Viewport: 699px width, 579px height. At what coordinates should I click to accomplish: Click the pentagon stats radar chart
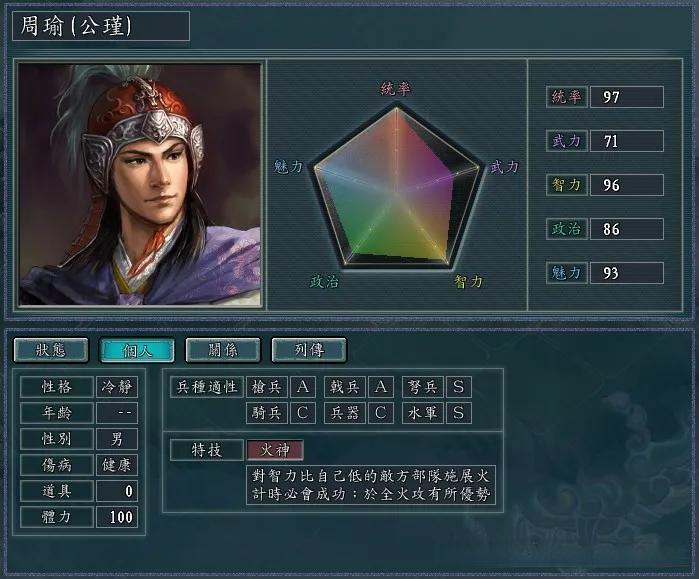(x=396, y=186)
